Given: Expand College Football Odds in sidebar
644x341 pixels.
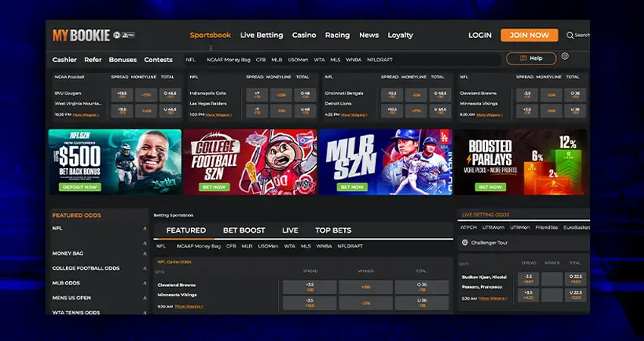Looking at the screenshot, I should tap(145, 269).
